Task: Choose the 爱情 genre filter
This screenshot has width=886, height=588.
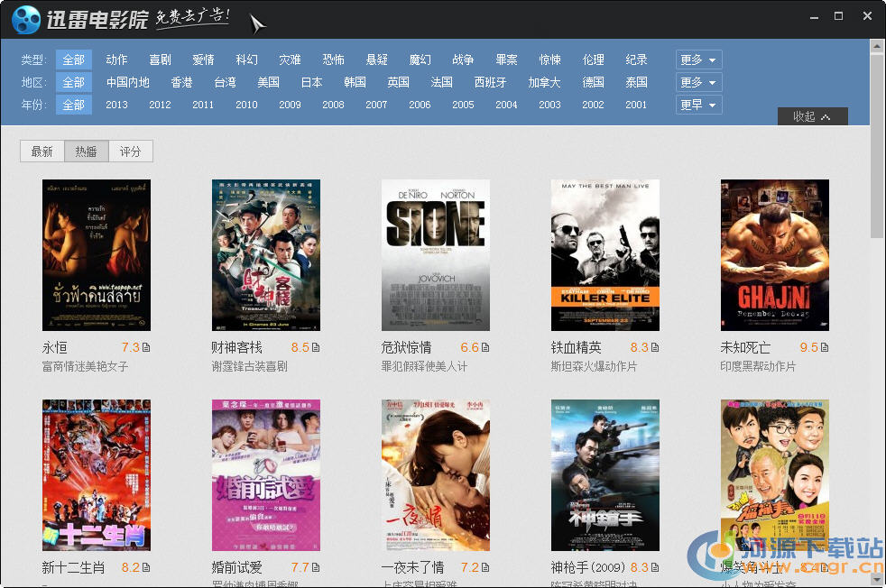Action: pyautogui.click(x=203, y=60)
